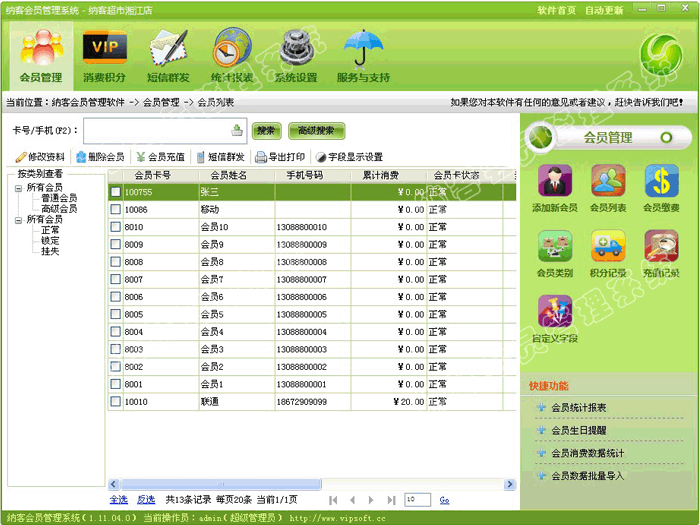Go to the previous page of records
This screenshot has width=700, height=525.
(x=352, y=500)
